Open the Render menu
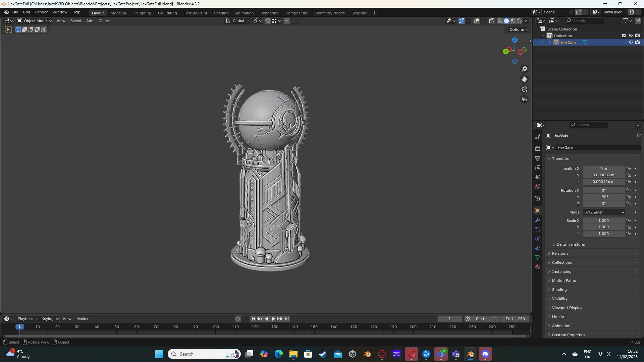The width and height of the screenshot is (644, 362). [41, 12]
